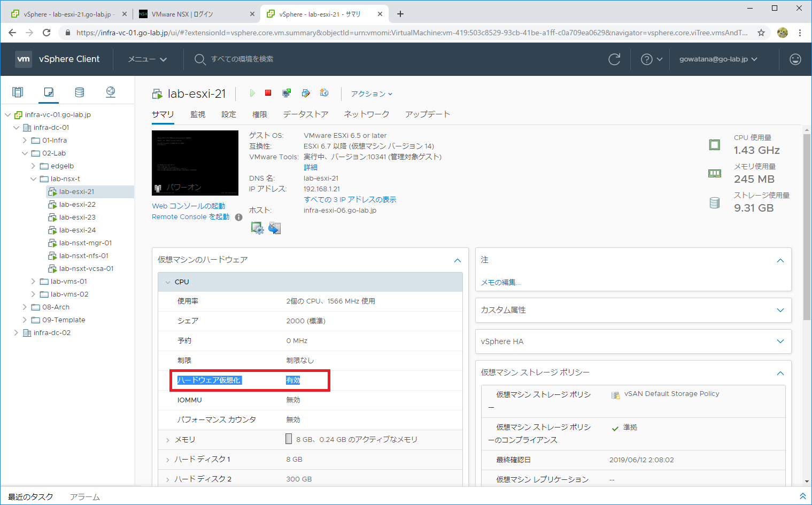Click the Web コンソールの起動 link
Image resolution: width=812 pixels, height=505 pixels.
pyautogui.click(x=188, y=206)
